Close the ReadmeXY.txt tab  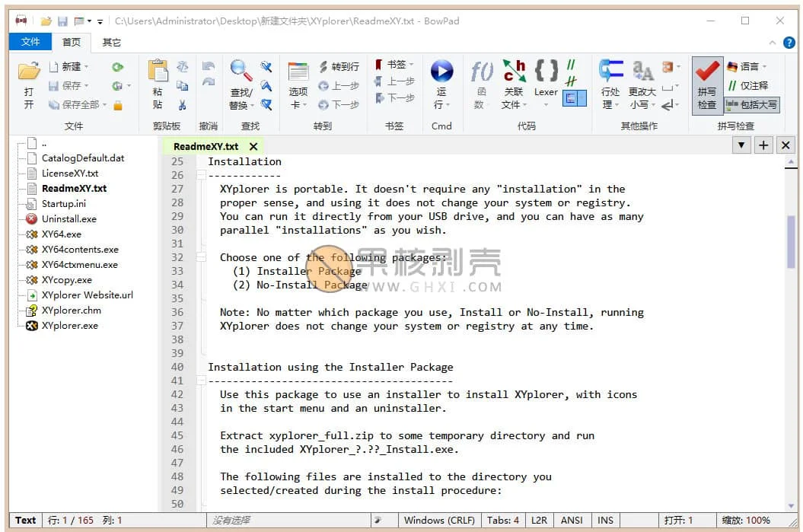pos(253,146)
